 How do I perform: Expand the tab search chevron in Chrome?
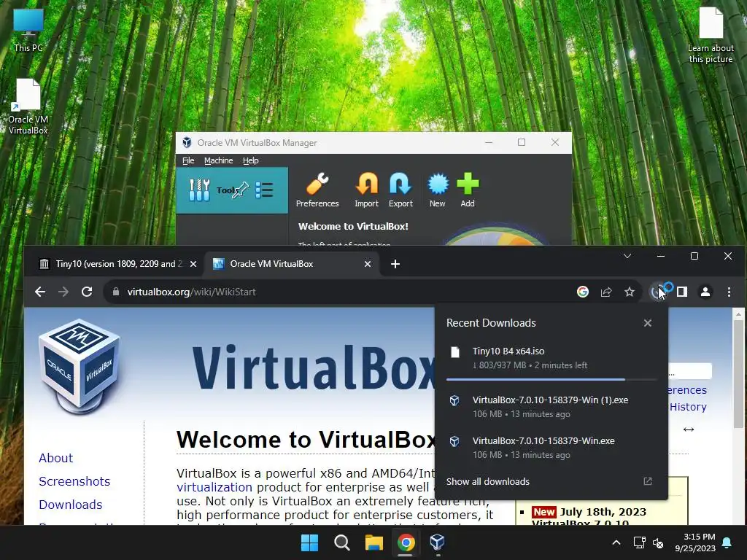click(x=627, y=256)
